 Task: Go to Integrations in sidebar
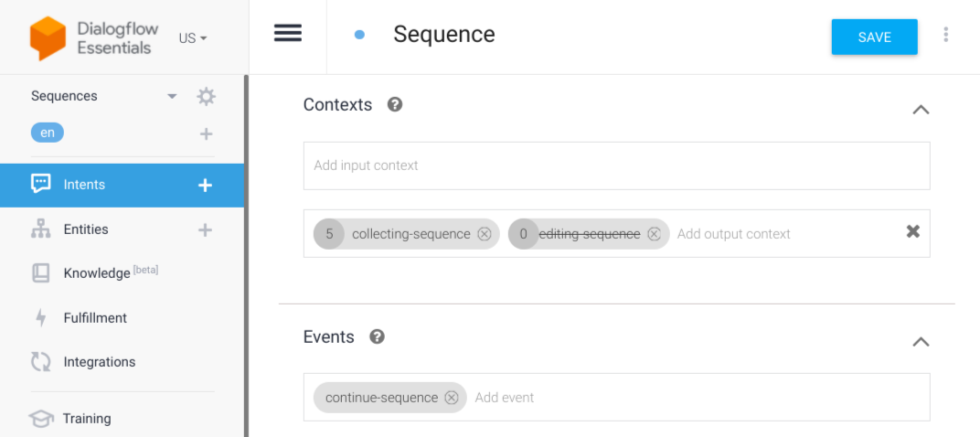[x=99, y=362]
